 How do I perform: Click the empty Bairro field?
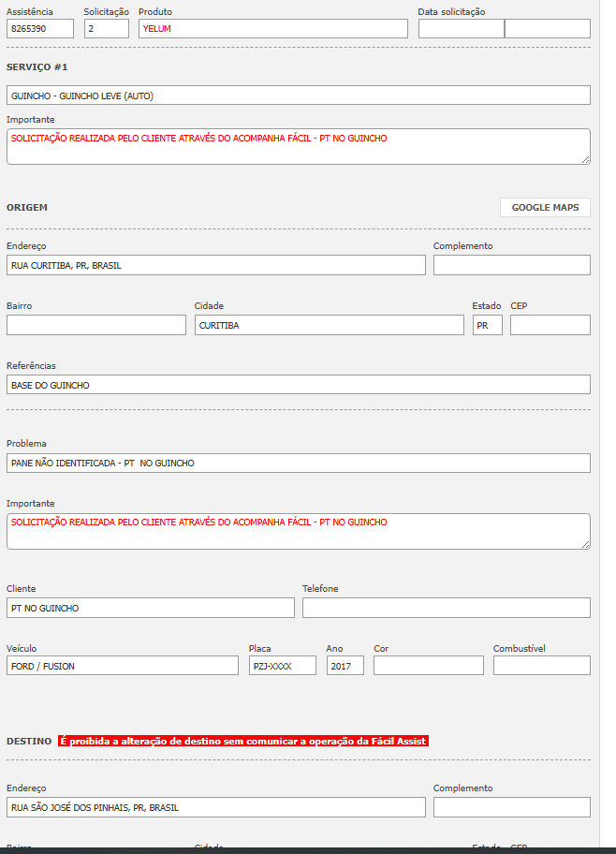(x=95, y=325)
